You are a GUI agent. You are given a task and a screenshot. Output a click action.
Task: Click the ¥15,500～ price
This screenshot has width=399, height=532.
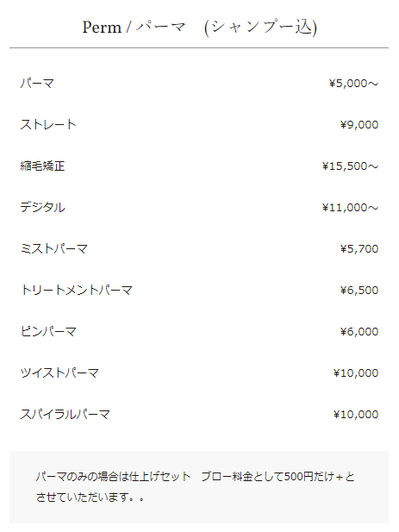point(350,166)
